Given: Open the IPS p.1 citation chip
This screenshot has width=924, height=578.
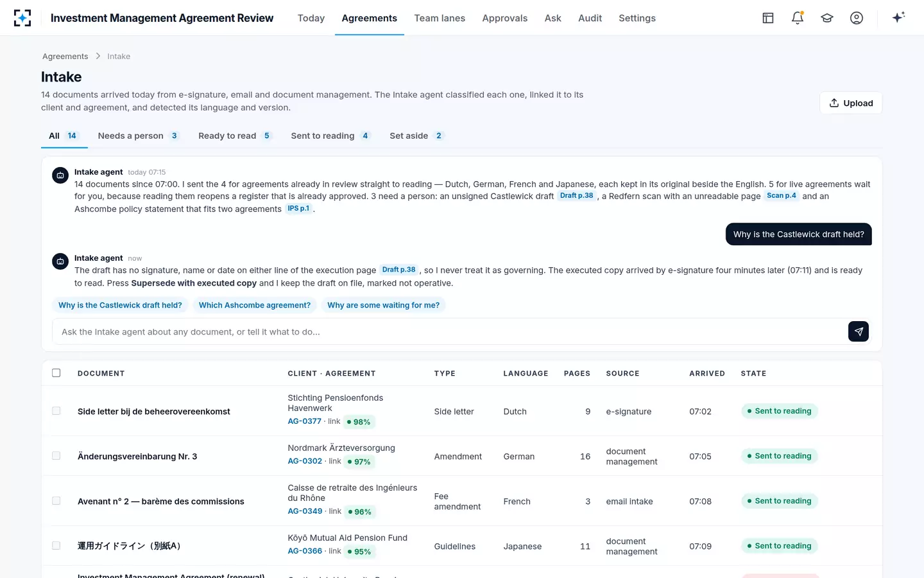Looking at the screenshot, I should (298, 209).
